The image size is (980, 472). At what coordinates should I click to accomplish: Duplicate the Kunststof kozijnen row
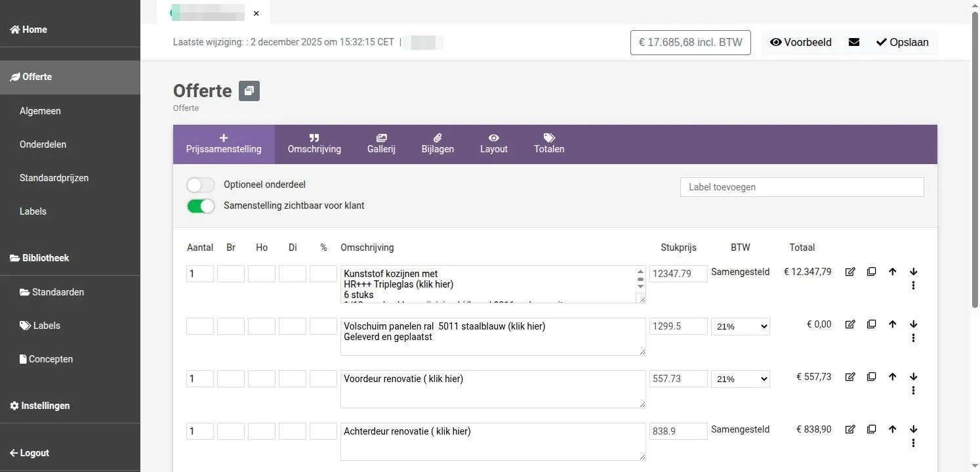point(871,272)
